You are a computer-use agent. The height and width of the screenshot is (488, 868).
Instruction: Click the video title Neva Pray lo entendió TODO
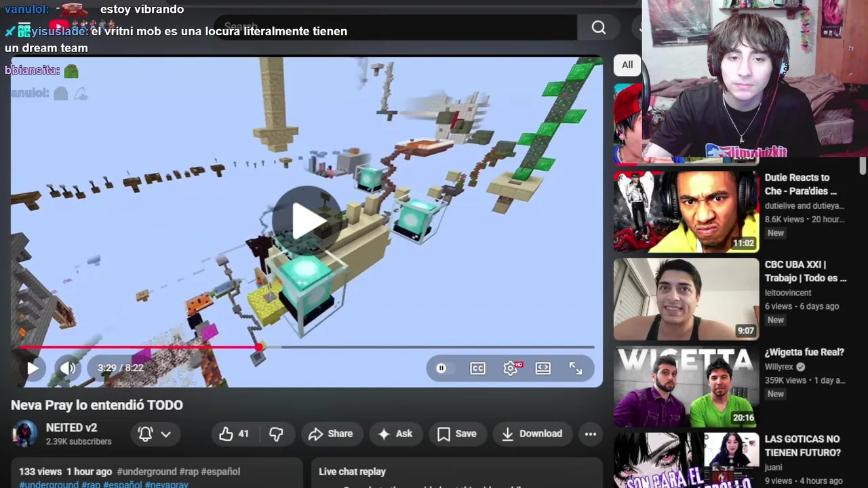[97, 405]
